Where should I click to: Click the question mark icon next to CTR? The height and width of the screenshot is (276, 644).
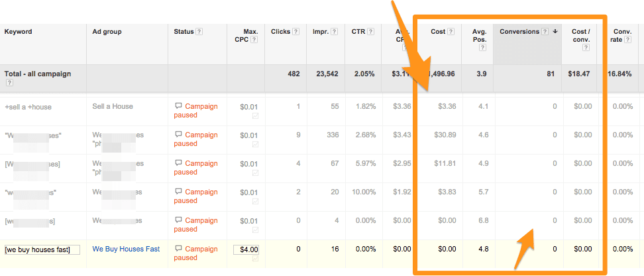coord(371,32)
